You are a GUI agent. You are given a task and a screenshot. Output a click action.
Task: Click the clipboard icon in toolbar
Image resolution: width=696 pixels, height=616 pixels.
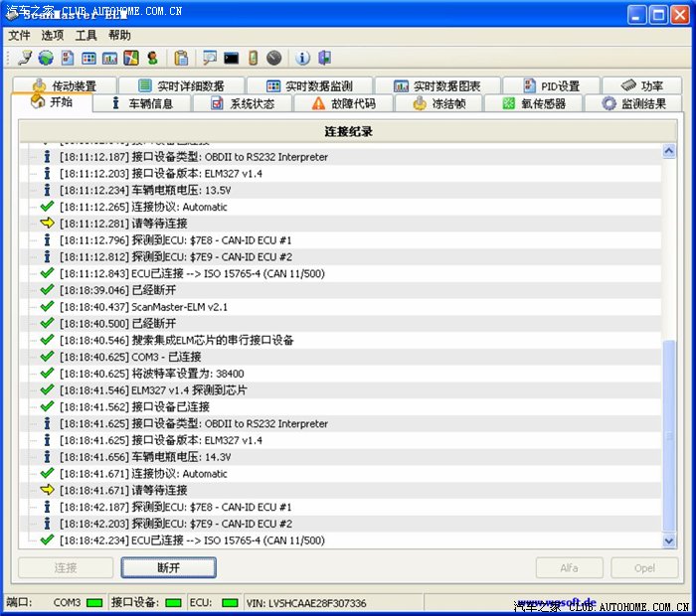(x=181, y=58)
